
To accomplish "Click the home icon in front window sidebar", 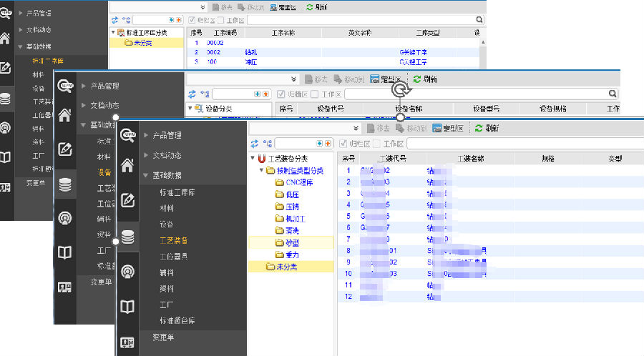I will (128, 166).
